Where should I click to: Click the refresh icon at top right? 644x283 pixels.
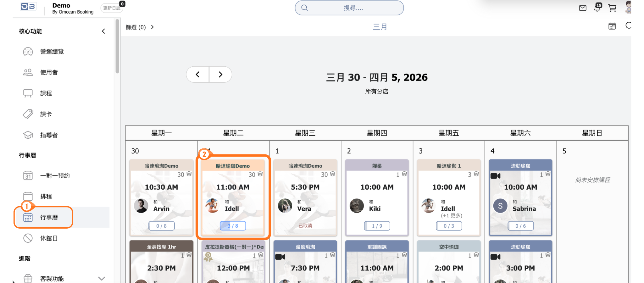pyautogui.click(x=628, y=25)
